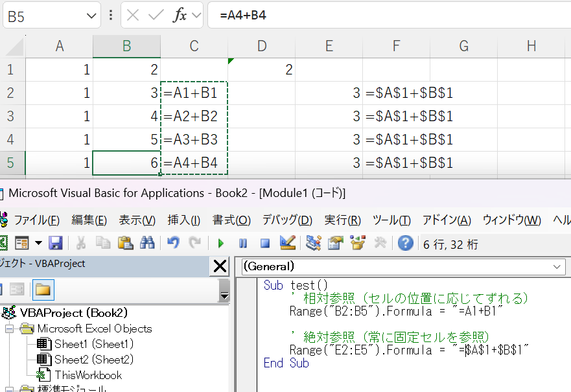This screenshot has width=571, height=392.
Task: Open the 表示(V) menu
Action: 137,220
